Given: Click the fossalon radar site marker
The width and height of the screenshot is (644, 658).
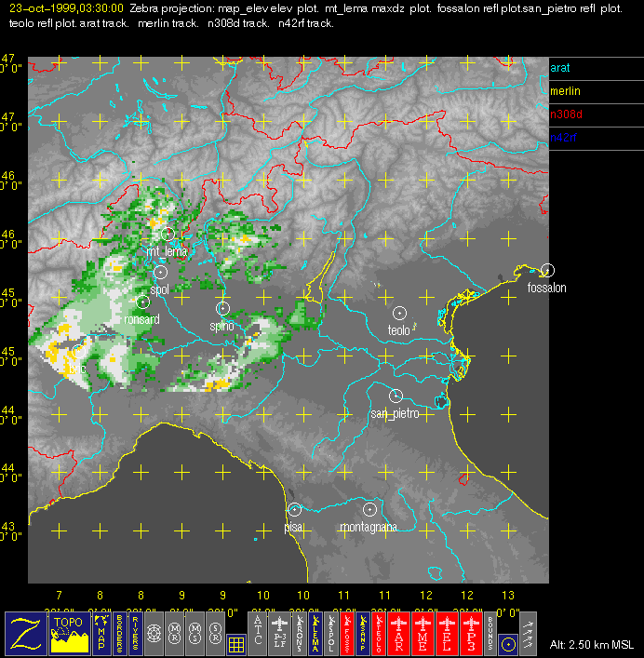Looking at the screenshot, I should pos(547,270).
